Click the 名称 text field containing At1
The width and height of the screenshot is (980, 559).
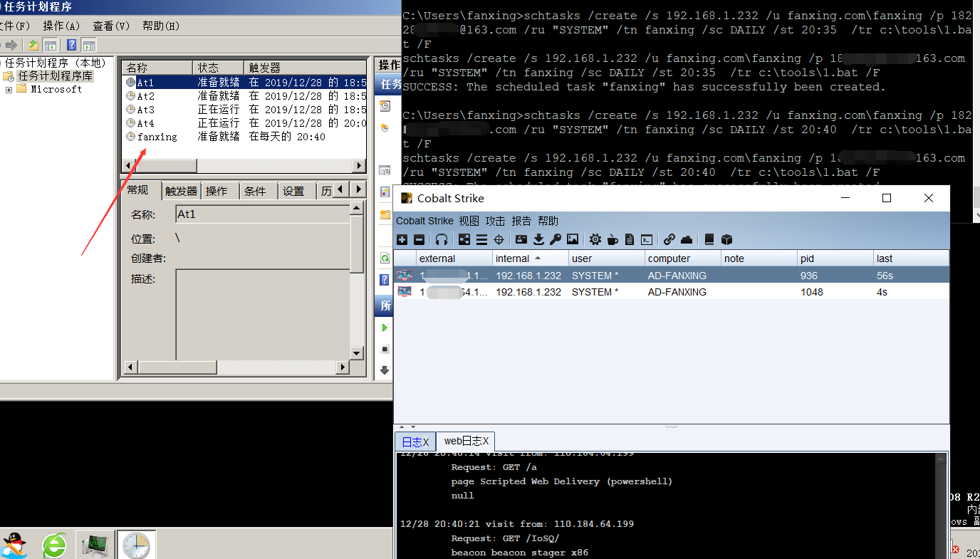click(263, 214)
